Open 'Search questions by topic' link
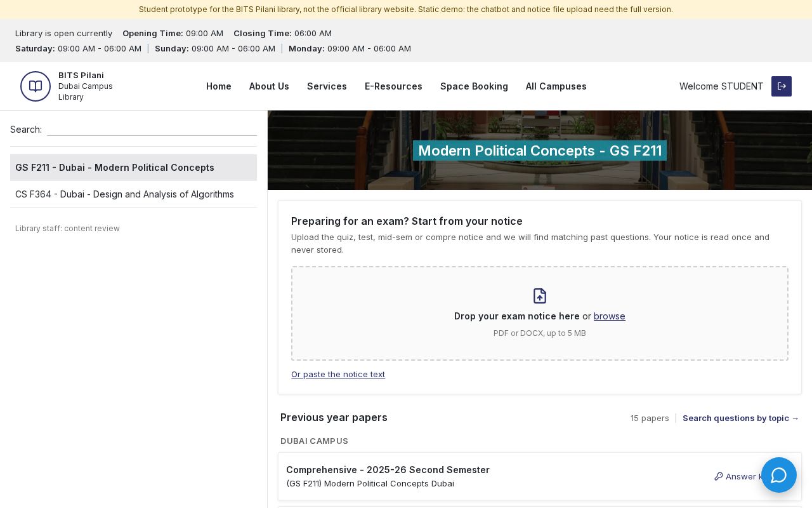The image size is (812, 508). [741, 418]
